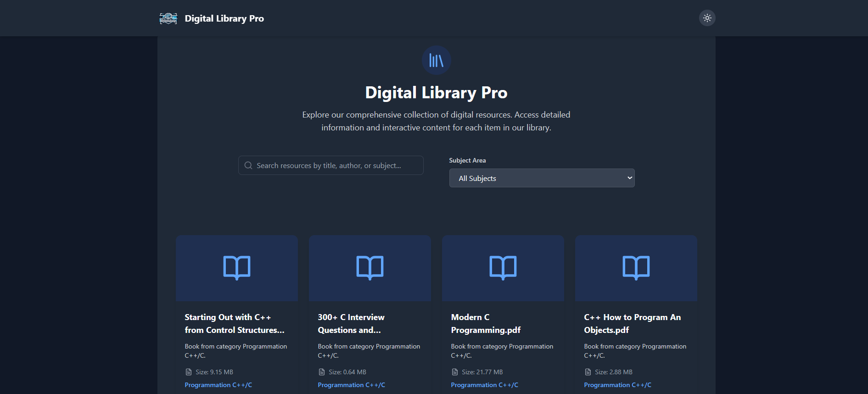
Task: Open Starting Out with C++ from Control Structures title
Action: point(235,324)
